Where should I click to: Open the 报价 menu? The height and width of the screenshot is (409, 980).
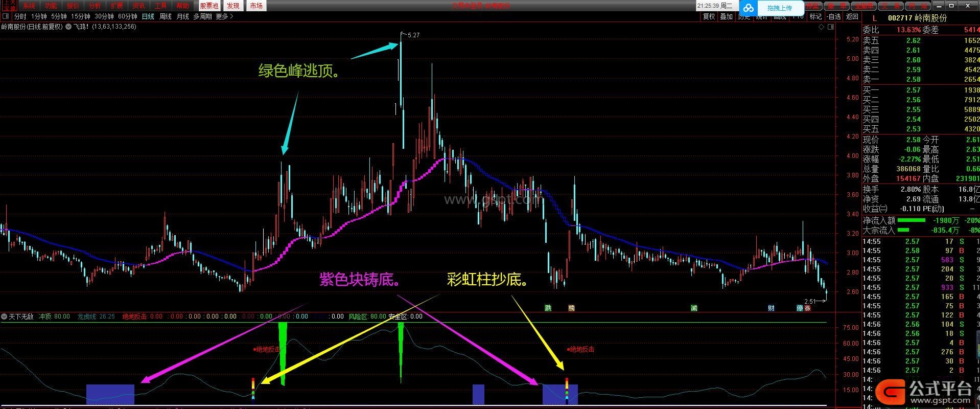click(73, 6)
